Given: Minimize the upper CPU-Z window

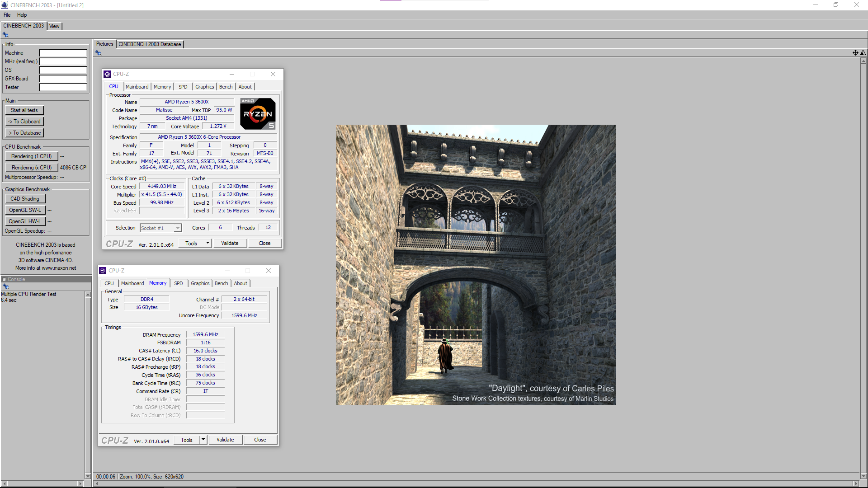Looking at the screenshot, I should pos(232,74).
